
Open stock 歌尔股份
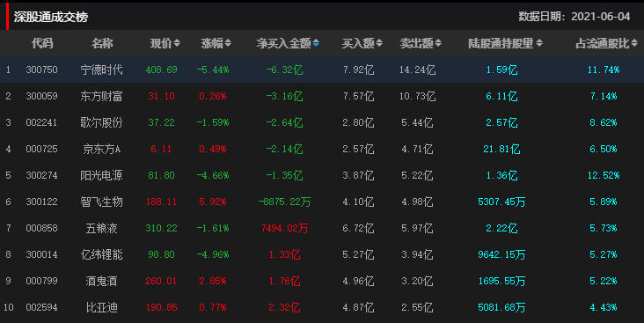point(101,122)
